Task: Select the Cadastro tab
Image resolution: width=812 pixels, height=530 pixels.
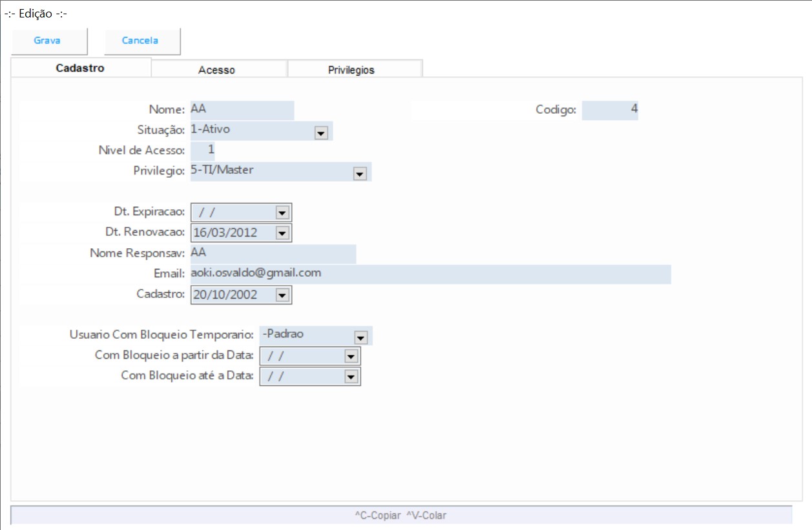Action: pos(80,68)
